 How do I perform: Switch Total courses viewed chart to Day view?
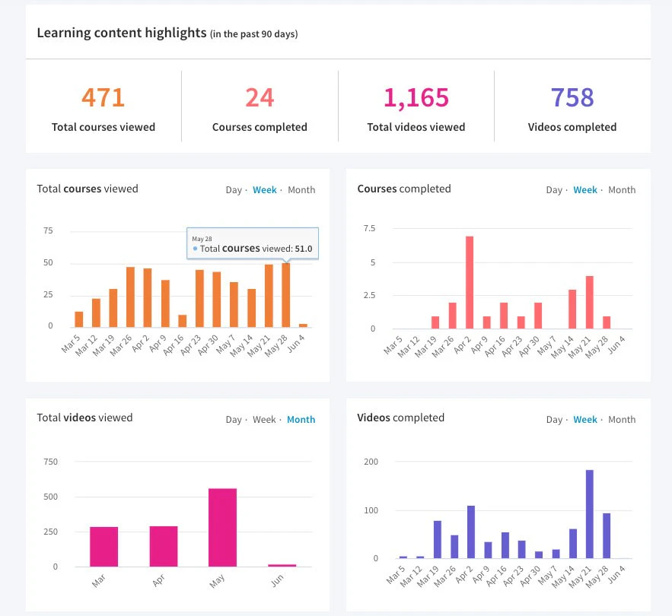[233, 189]
